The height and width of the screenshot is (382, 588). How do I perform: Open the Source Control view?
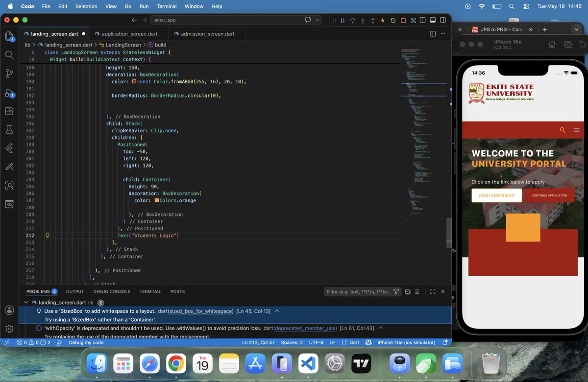(x=9, y=73)
